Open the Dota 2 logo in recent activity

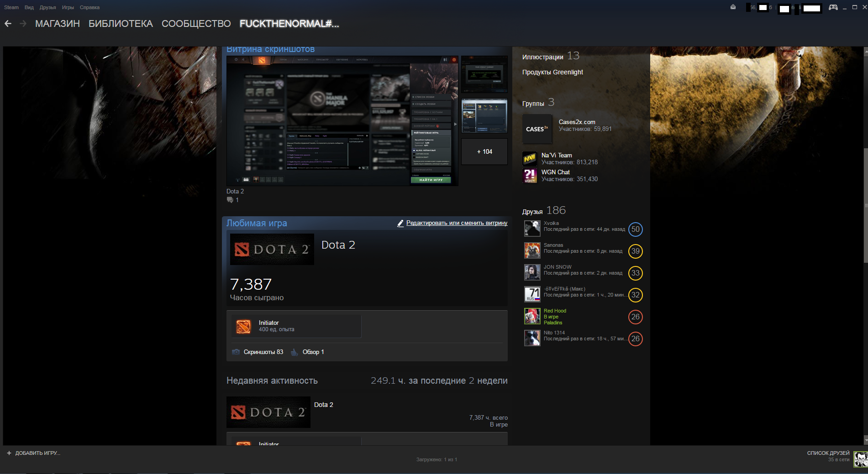pyautogui.click(x=268, y=412)
